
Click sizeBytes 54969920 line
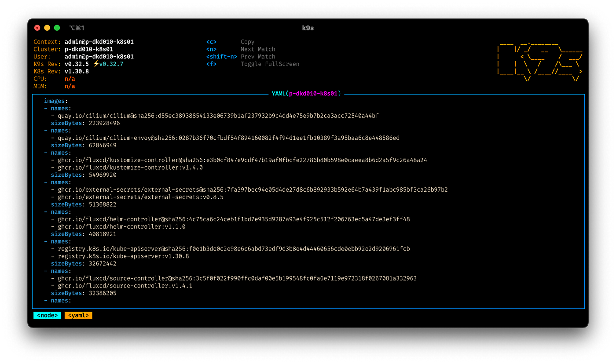click(x=84, y=175)
